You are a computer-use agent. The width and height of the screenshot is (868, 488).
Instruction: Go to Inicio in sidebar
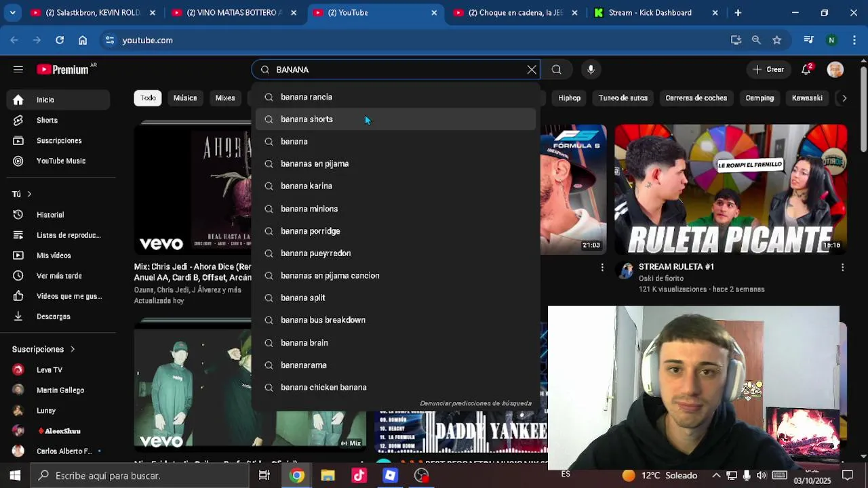[59, 100]
